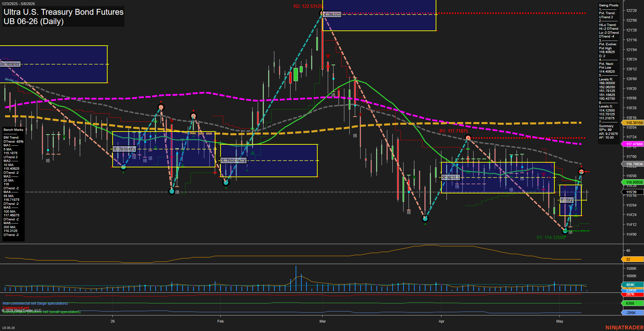This screenshot has width=644, height=331.
Task: Click the R2: 122.53125 resistance label
Action: click(x=308, y=6)
